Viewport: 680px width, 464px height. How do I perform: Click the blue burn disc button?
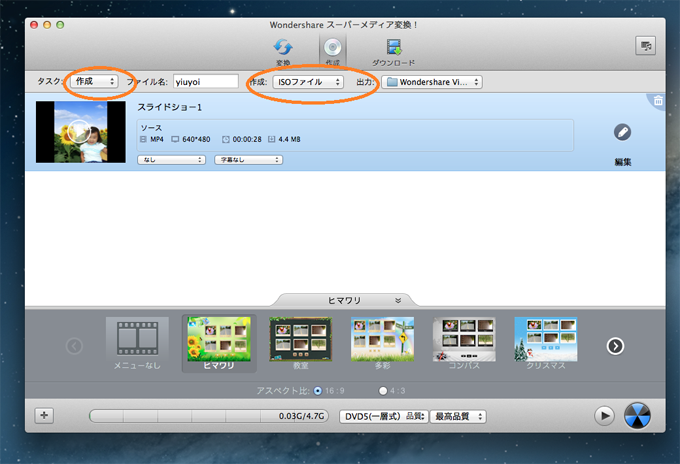pyautogui.click(x=637, y=415)
